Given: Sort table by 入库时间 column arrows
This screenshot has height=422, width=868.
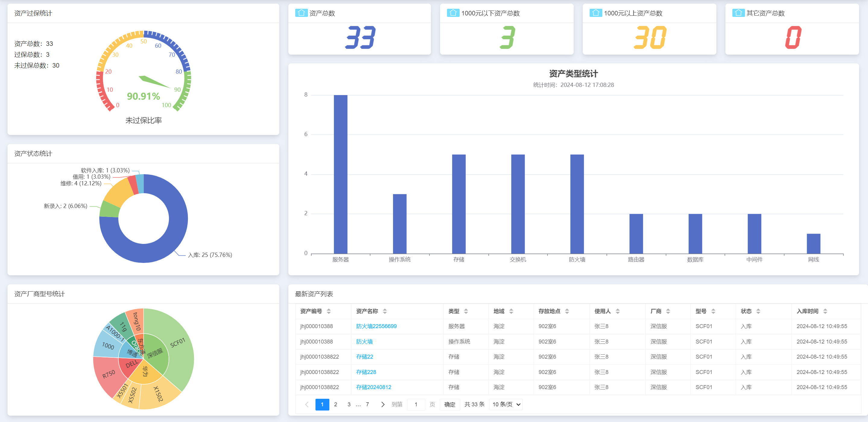Looking at the screenshot, I should pyautogui.click(x=825, y=311).
